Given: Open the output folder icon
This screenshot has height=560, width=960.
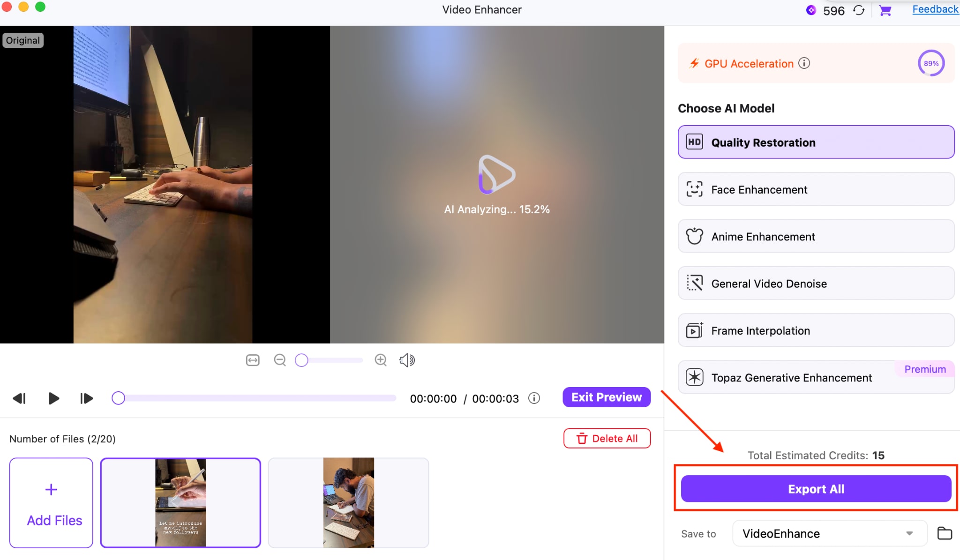Looking at the screenshot, I should [x=944, y=533].
